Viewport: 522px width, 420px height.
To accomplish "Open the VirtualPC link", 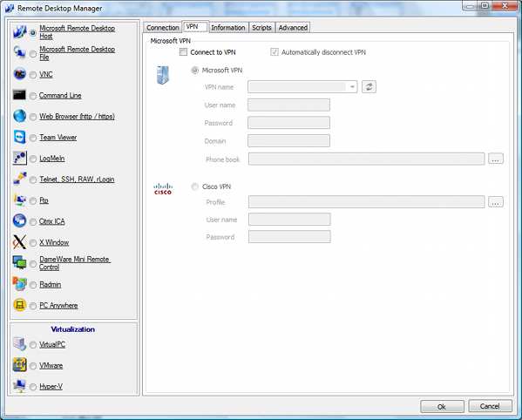I will coord(52,344).
